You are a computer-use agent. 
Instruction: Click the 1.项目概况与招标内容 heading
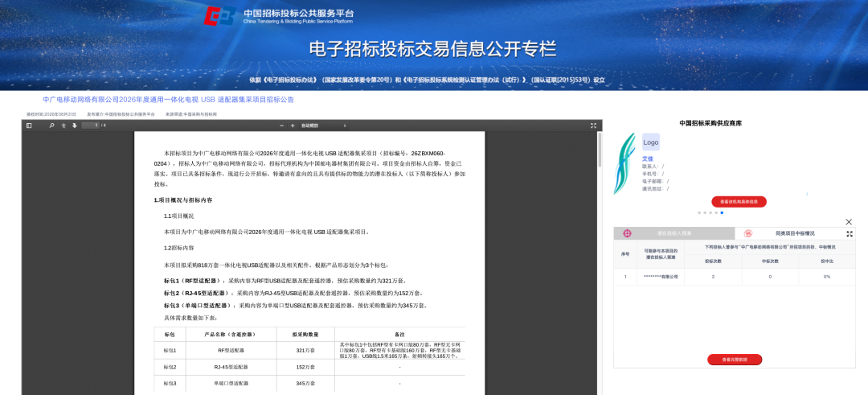click(x=183, y=200)
